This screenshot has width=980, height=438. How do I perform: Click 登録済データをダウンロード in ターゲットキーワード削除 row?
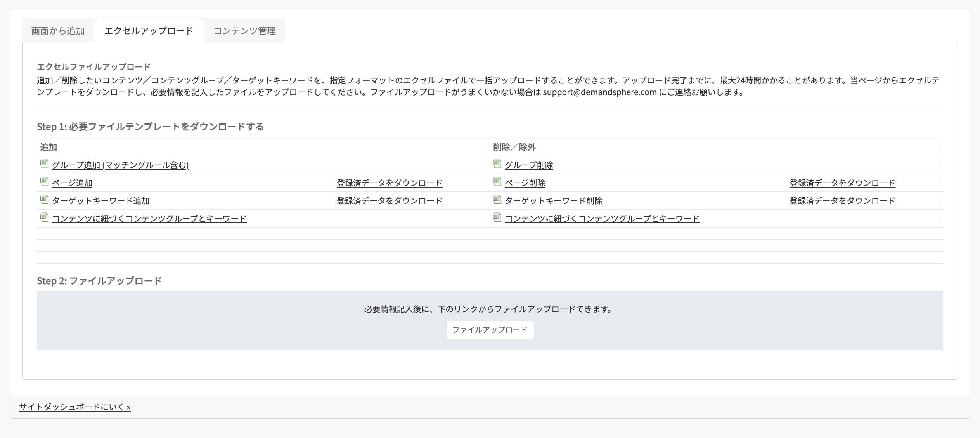click(x=842, y=201)
